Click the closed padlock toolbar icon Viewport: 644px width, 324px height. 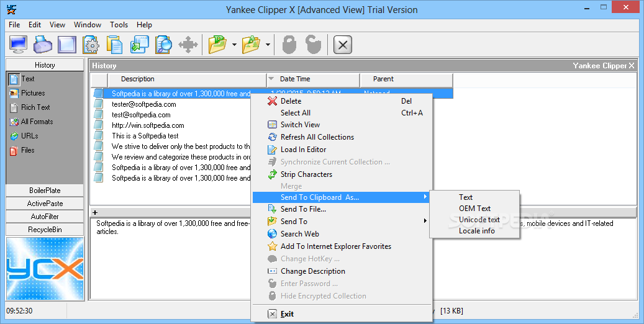tap(289, 44)
